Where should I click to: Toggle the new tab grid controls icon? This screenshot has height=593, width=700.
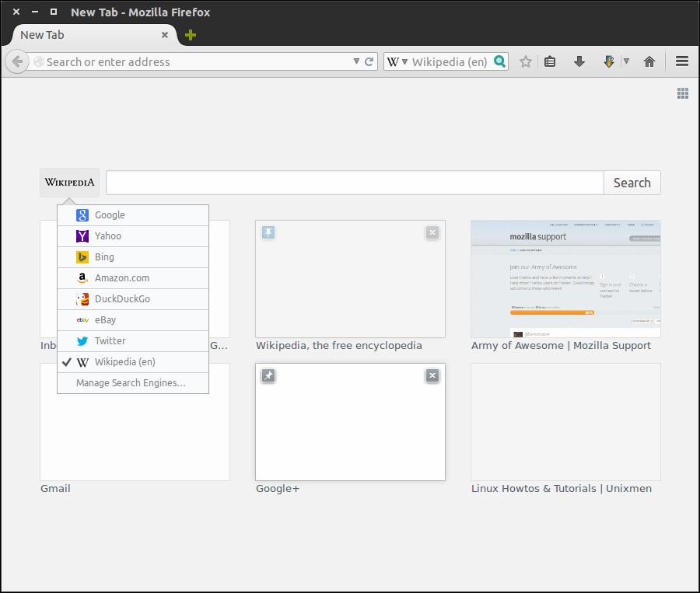(683, 93)
